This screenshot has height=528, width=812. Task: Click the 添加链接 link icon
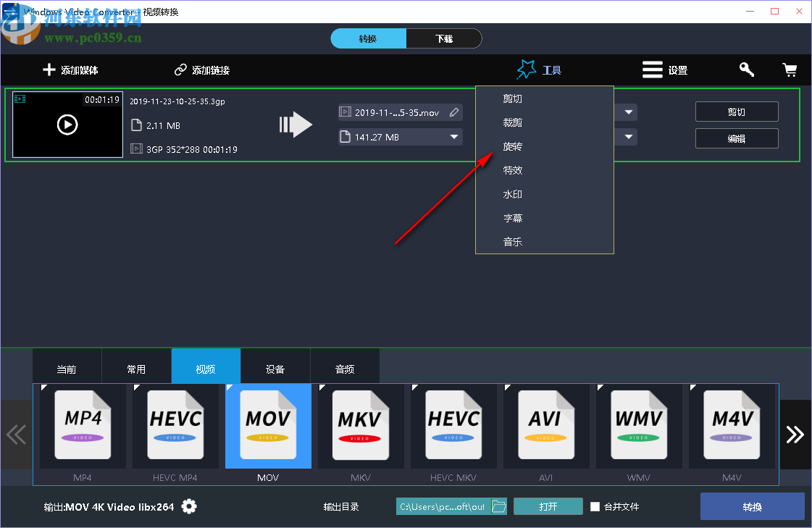180,70
